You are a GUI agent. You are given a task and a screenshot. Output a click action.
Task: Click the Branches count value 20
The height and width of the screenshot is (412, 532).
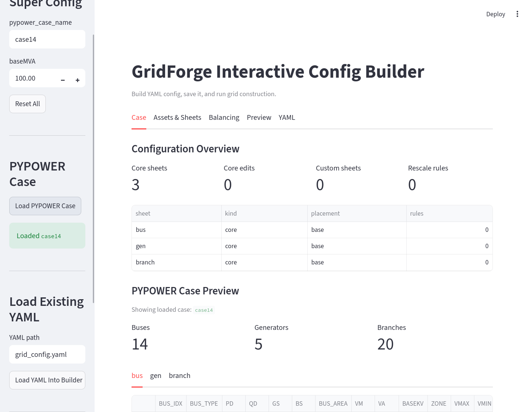[385, 344]
